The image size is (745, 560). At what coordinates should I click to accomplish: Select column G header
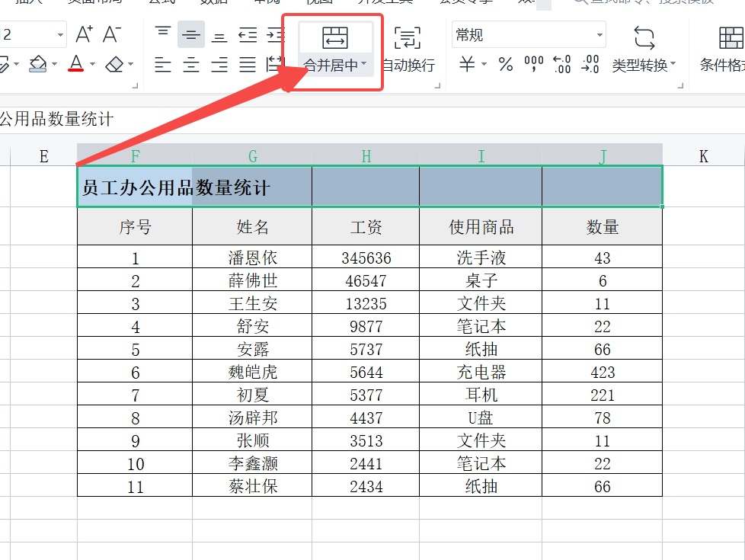click(x=252, y=156)
